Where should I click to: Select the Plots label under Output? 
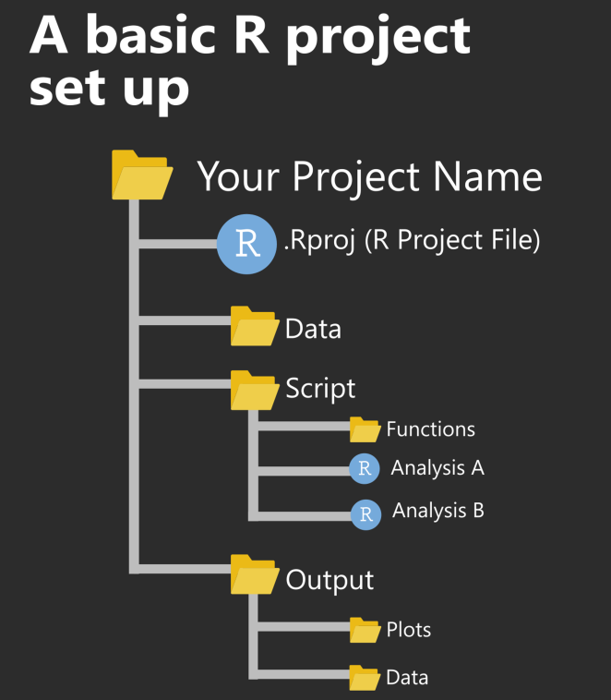click(x=408, y=631)
